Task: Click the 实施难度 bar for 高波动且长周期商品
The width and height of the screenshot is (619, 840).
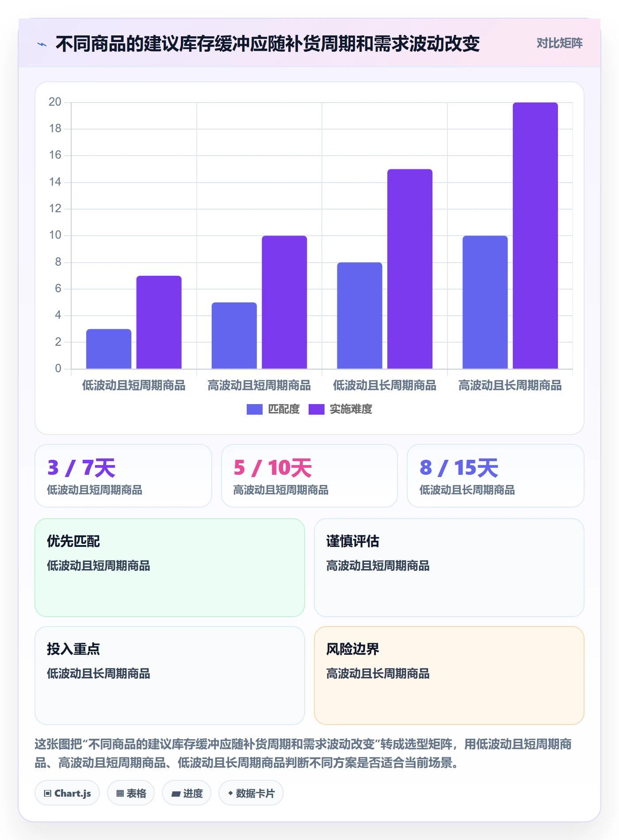Action: 535,236
